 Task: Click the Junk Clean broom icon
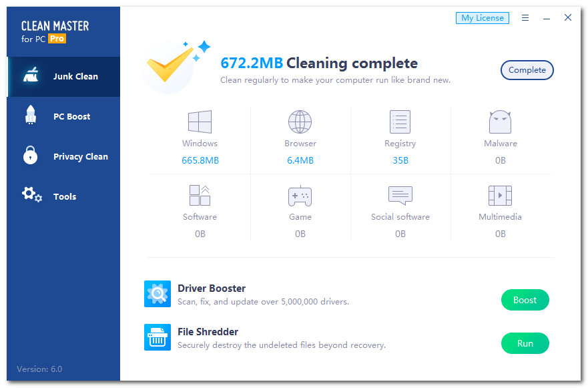pyautogui.click(x=31, y=75)
